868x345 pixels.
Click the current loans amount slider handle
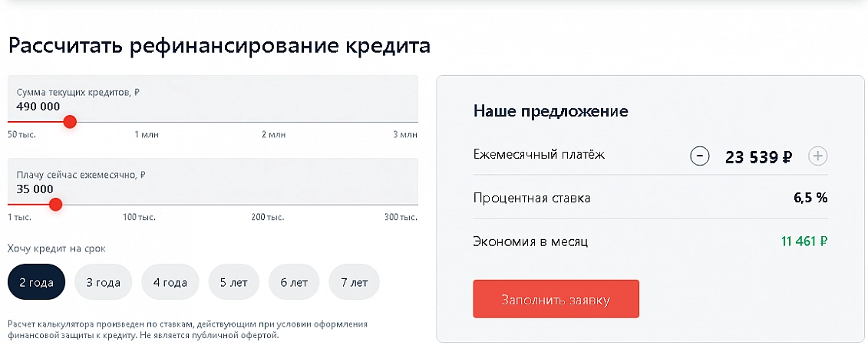tap(70, 121)
